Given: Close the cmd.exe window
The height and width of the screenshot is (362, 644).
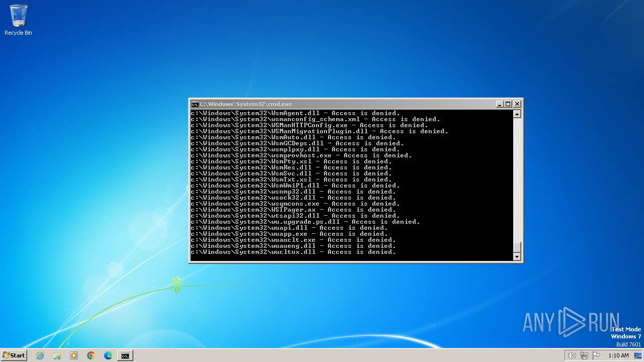Looking at the screenshot, I should coord(517,104).
